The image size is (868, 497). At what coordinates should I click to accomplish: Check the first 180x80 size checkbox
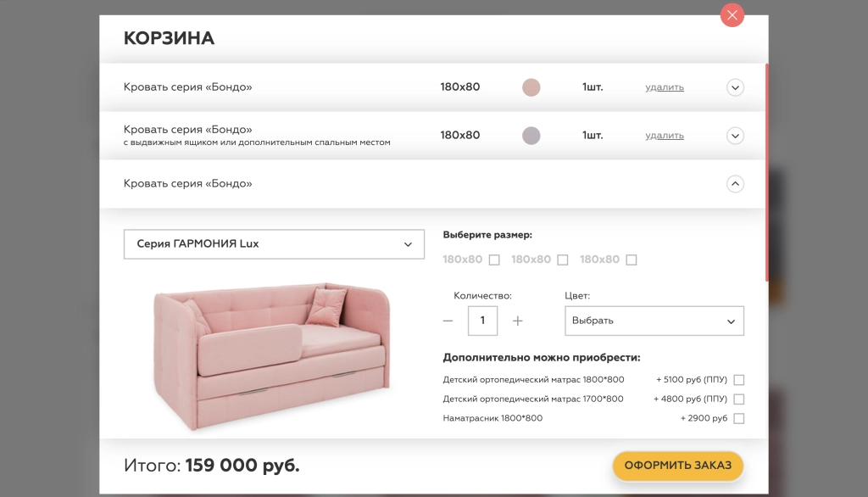point(494,260)
